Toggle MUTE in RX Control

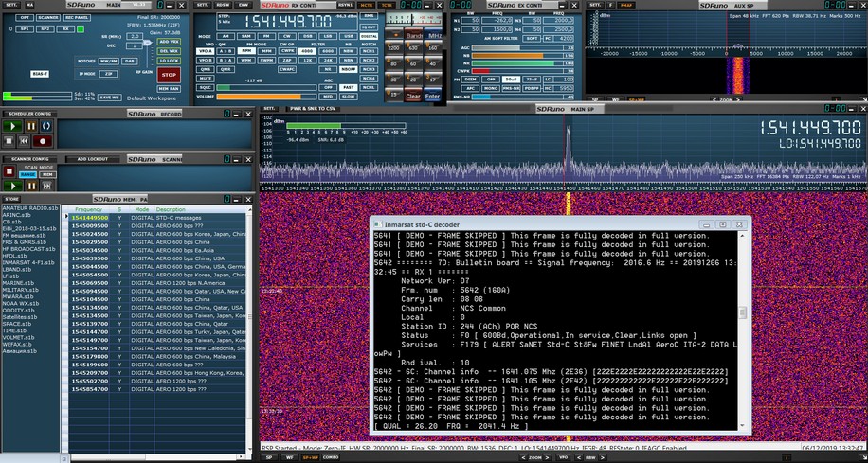(x=206, y=78)
